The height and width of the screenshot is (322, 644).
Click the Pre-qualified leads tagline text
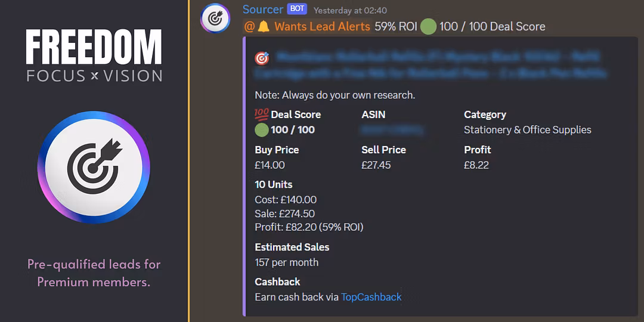[x=94, y=273]
